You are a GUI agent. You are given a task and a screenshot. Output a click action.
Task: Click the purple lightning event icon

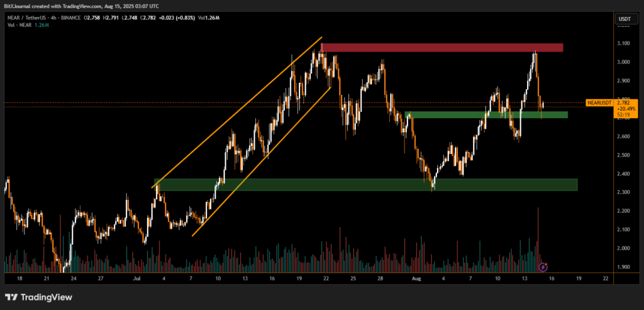coord(544,267)
